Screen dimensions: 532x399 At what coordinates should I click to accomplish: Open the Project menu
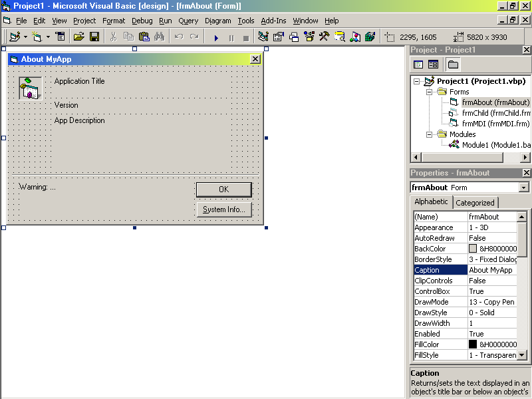coord(84,21)
